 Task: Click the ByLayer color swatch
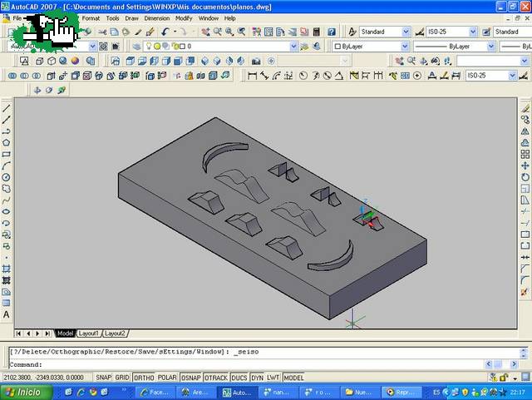pyautogui.click(x=337, y=47)
